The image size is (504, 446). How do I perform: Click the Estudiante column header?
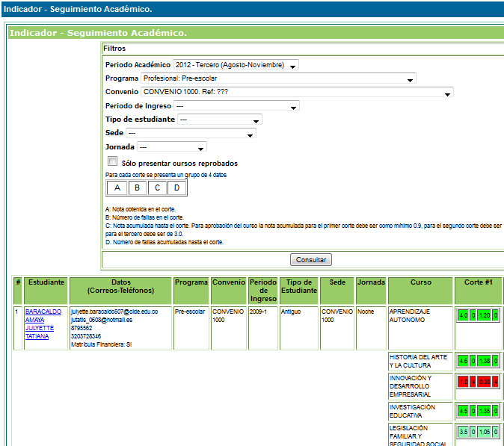click(x=46, y=291)
